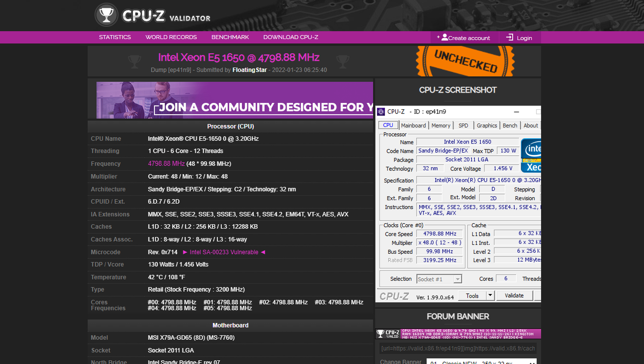The height and width of the screenshot is (364, 644).
Task: Click the MSI X79A-GD65 motherboard model text
Action: coord(191,338)
